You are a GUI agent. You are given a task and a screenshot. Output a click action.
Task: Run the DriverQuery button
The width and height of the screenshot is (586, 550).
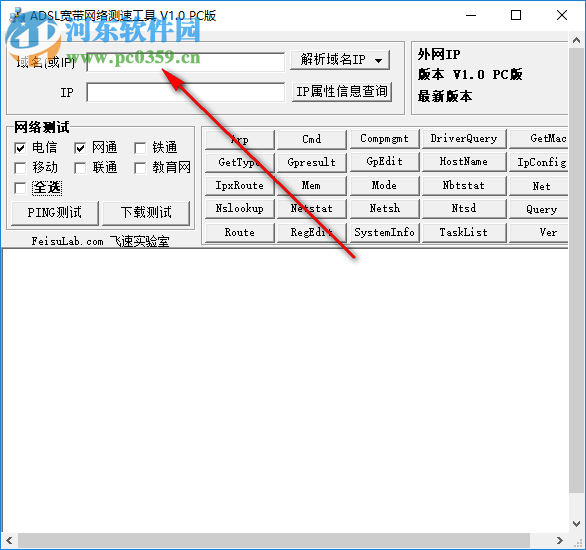pos(464,139)
